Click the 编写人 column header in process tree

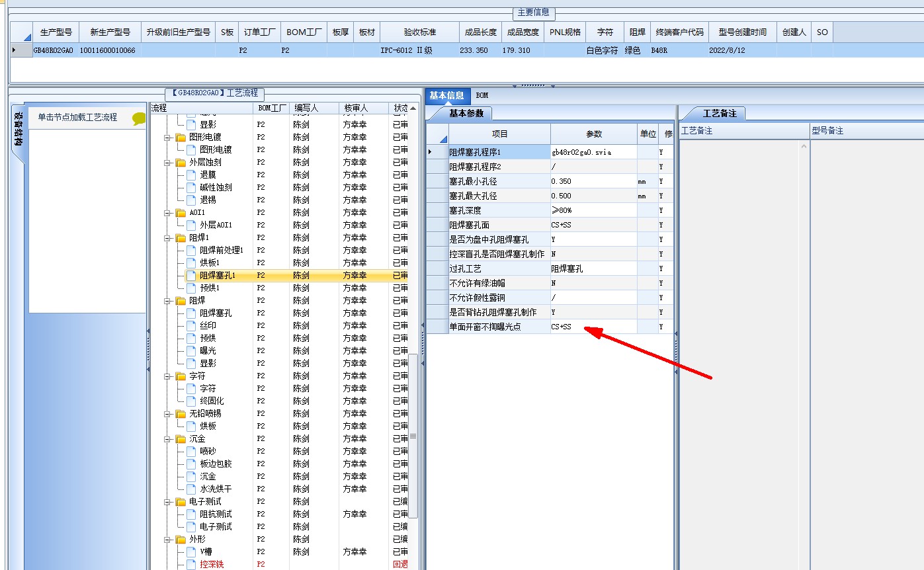coord(314,108)
